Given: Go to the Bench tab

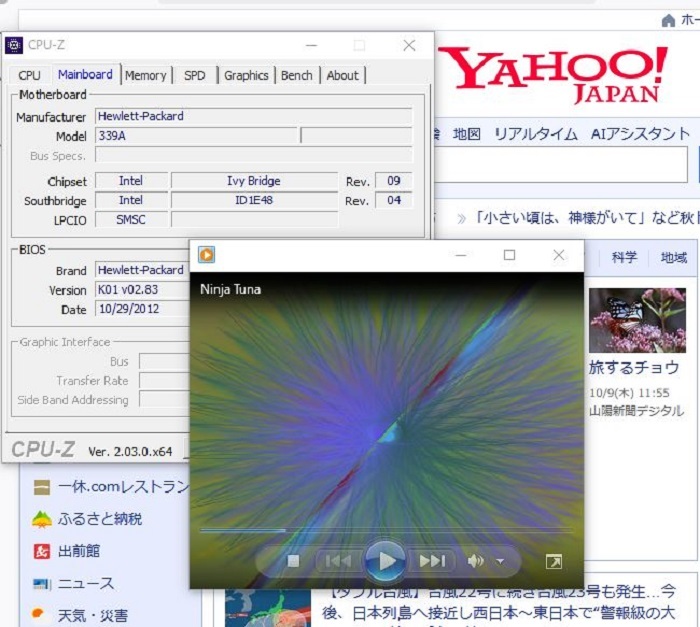Looking at the screenshot, I should point(296,75).
